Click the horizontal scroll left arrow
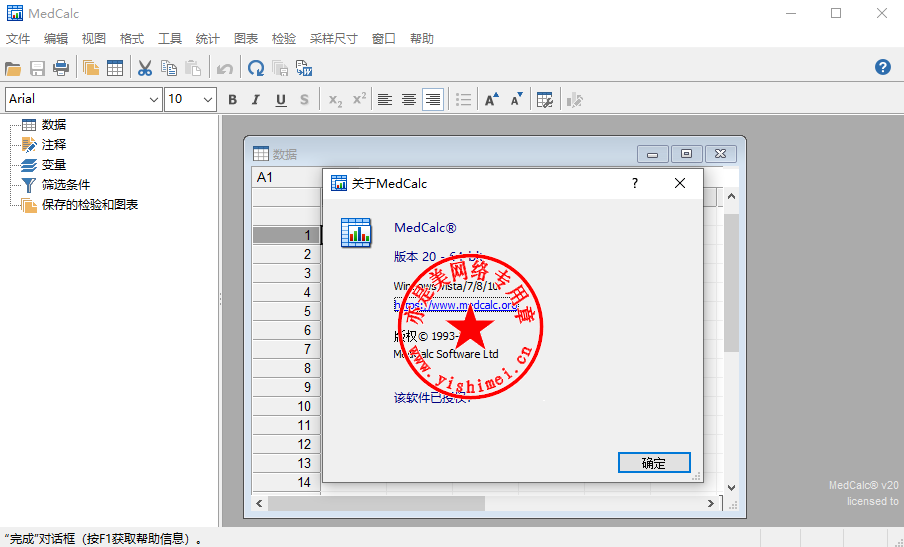 click(259, 503)
